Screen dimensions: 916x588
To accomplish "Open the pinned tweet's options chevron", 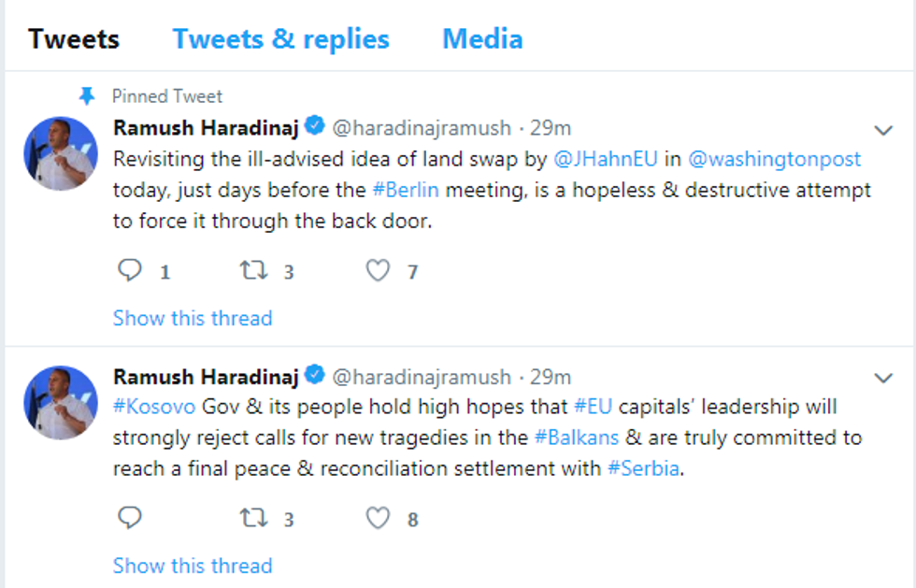I will [882, 130].
